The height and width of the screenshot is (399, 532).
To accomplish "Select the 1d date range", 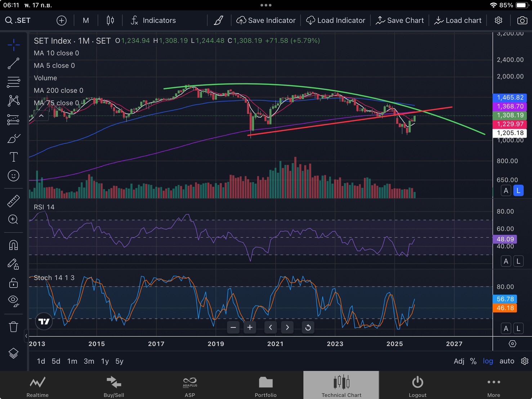I will [x=41, y=361].
